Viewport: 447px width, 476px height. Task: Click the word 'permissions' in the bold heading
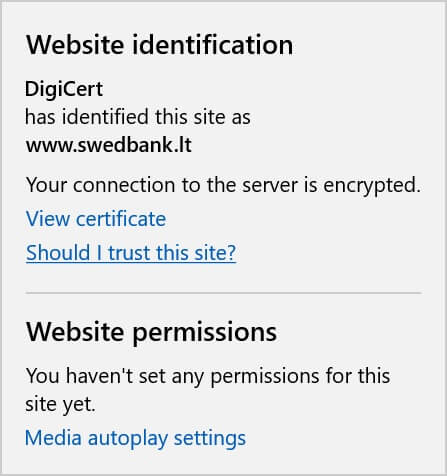point(204,333)
